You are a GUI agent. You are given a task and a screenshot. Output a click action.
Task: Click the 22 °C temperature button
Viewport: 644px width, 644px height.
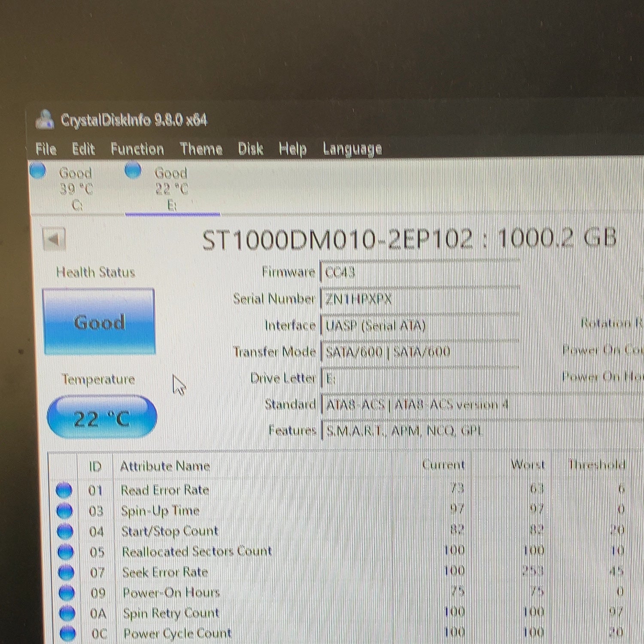point(102,417)
